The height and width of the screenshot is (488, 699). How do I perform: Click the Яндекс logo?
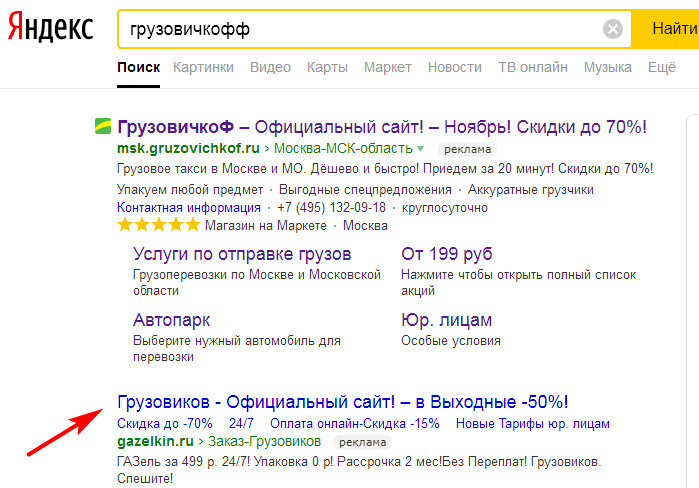50,27
